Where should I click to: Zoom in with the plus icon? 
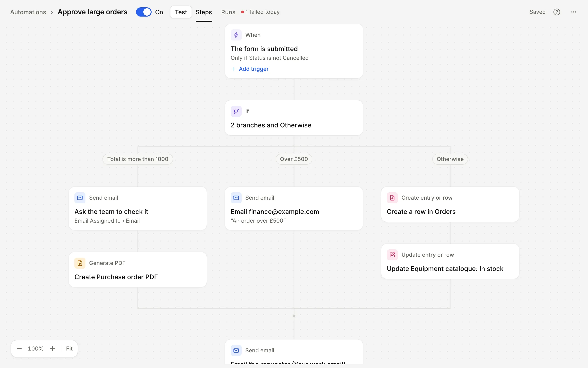52,349
